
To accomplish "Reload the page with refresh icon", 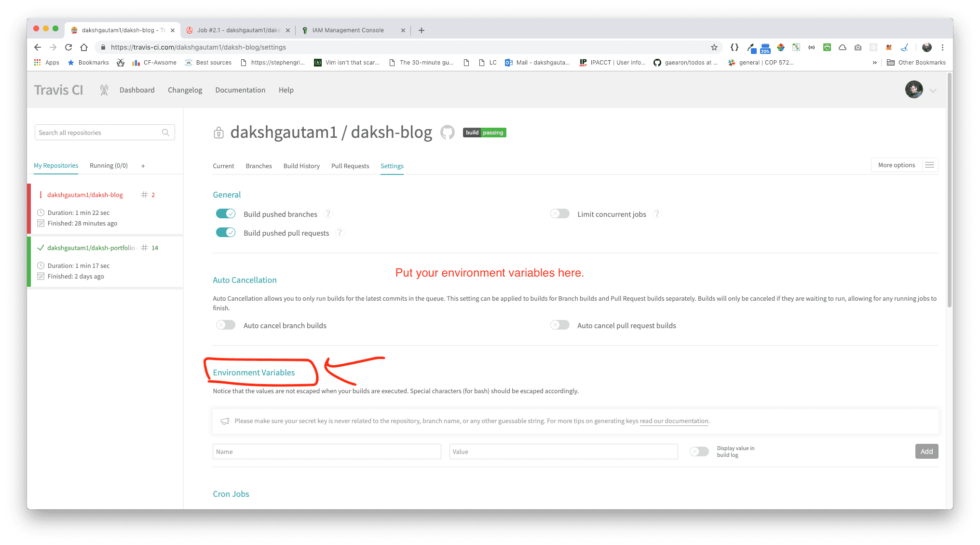I will coord(68,47).
